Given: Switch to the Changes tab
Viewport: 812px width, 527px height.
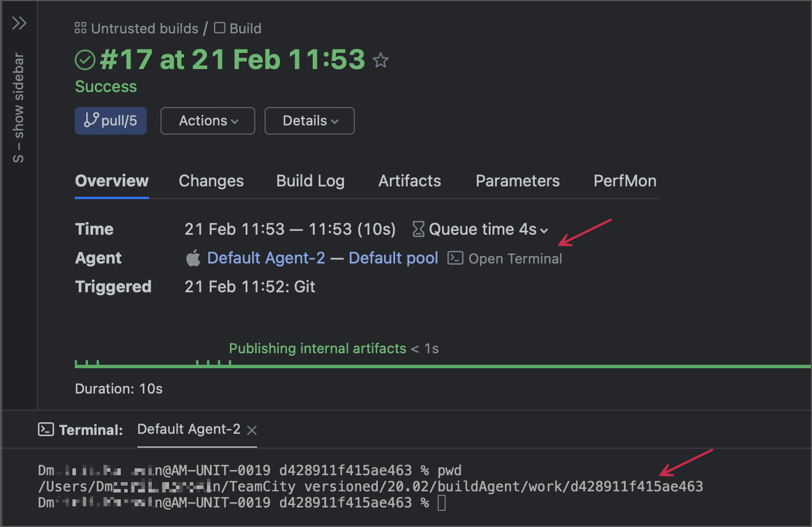Looking at the screenshot, I should 211,181.
